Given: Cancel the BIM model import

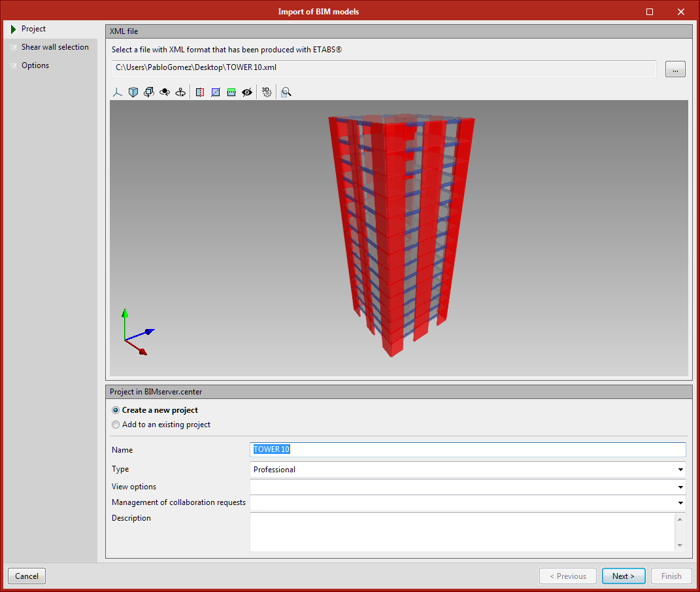Looking at the screenshot, I should pyautogui.click(x=26, y=576).
